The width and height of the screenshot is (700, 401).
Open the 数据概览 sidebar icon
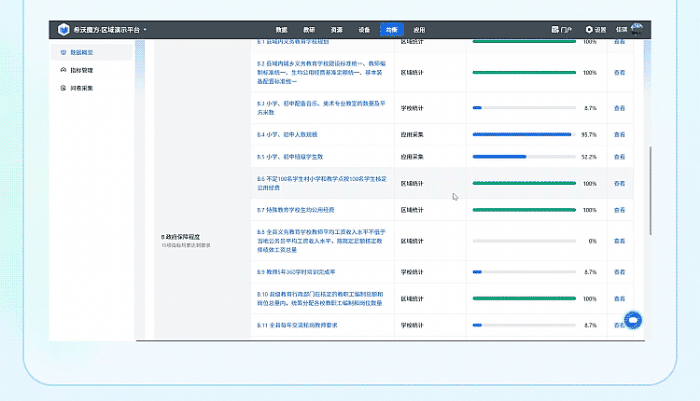tap(64, 51)
